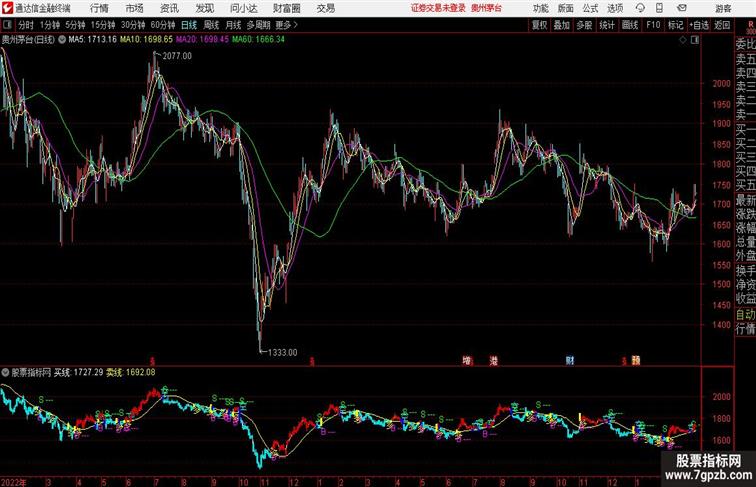Switch to the 分时 period tab
756x487 pixels.
tap(26, 25)
